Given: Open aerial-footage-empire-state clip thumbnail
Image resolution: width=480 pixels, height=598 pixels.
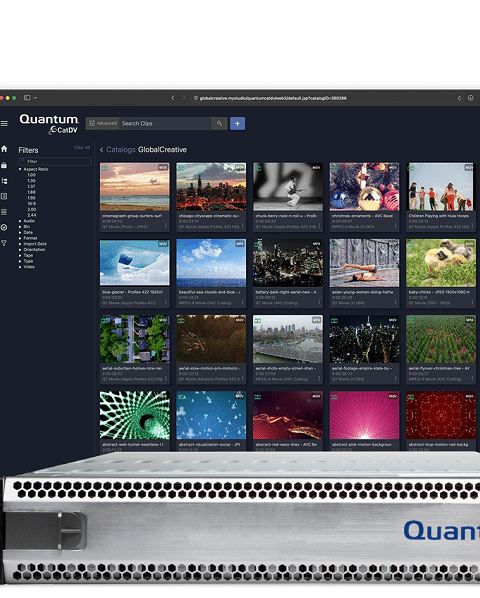Looking at the screenshot, I should point(364,339).
